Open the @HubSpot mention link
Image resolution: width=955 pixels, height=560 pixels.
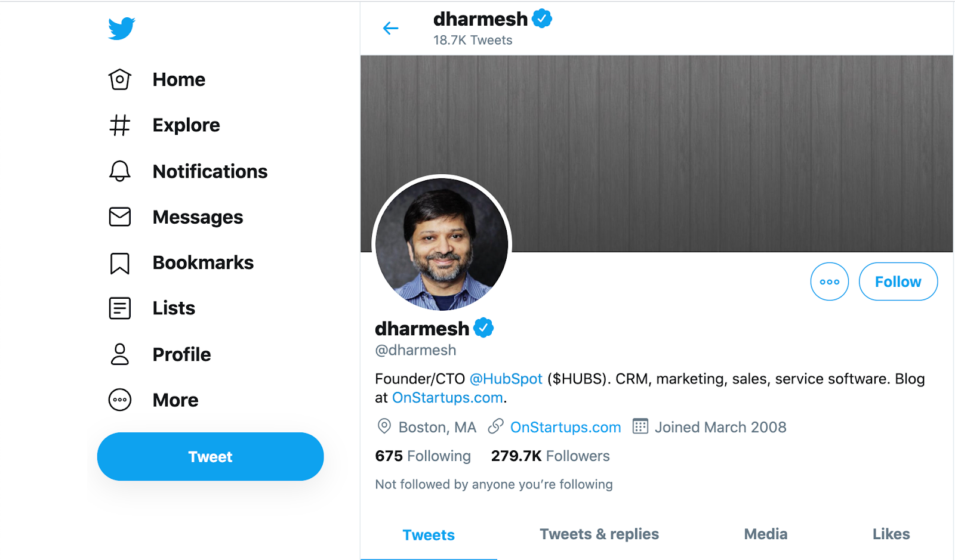click(506, 379)
